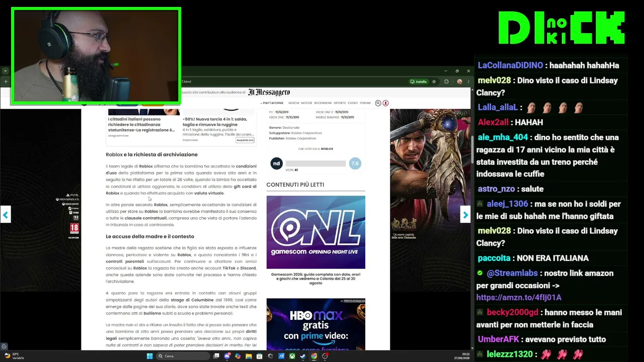Open the user account profile icon
The height and width of the screenshot is (362, 644).
pos(385,103)
